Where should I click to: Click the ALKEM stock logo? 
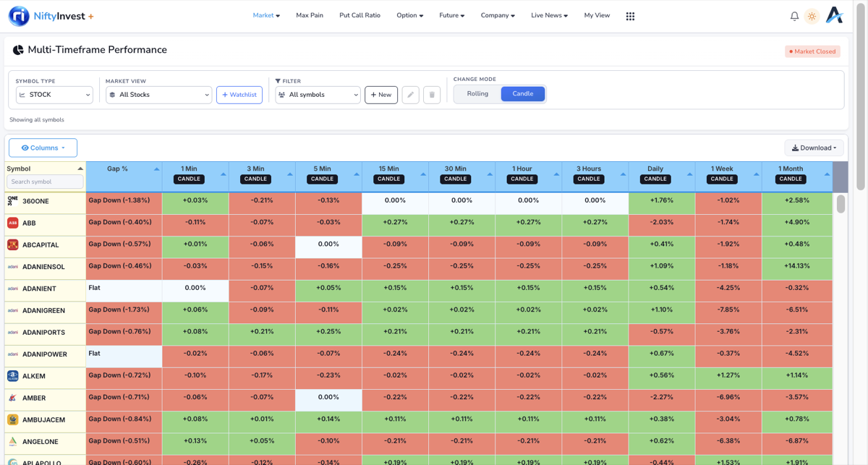point(12,376)
